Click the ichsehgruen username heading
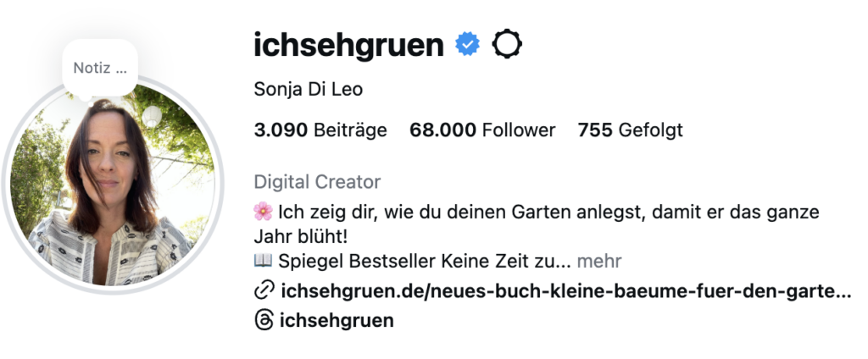The image size is (868, 359). 348,45
